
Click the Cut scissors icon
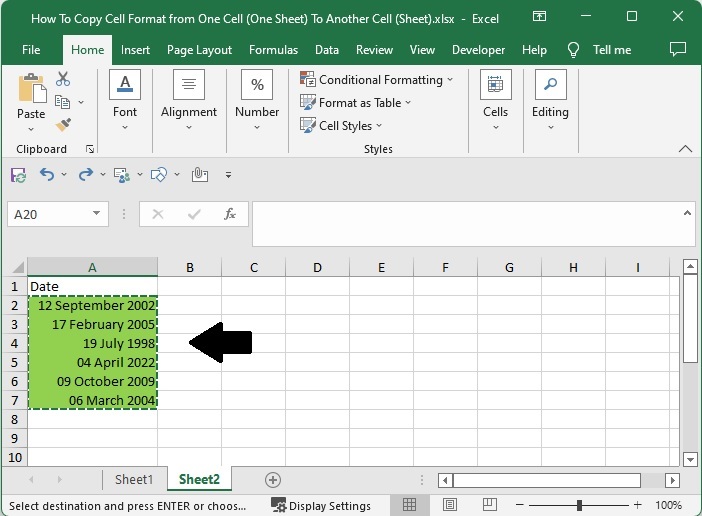(63, 79)
